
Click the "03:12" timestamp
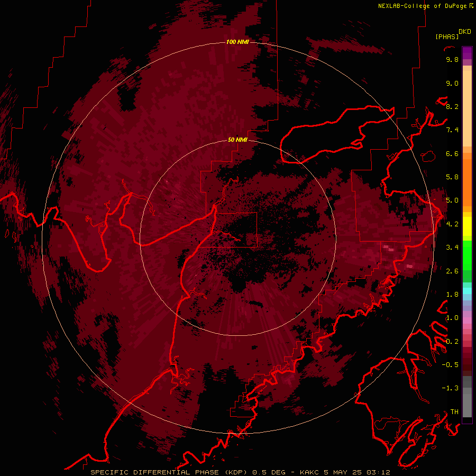coord(378,472)
